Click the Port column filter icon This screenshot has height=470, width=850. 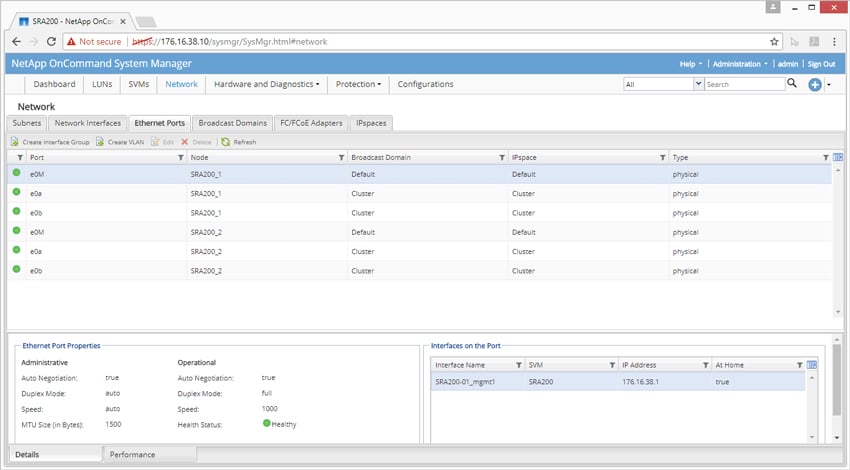coord(181,157)
